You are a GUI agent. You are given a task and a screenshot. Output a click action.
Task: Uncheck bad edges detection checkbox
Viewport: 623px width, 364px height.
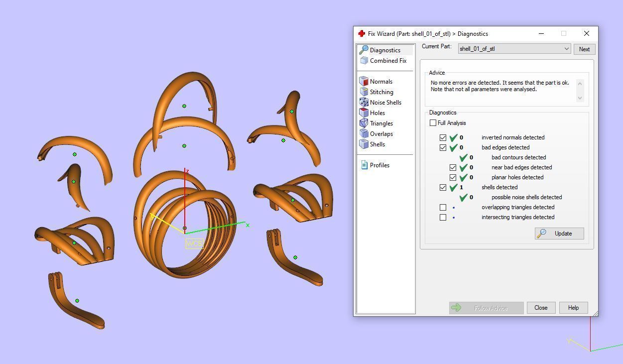pos(443,147)
